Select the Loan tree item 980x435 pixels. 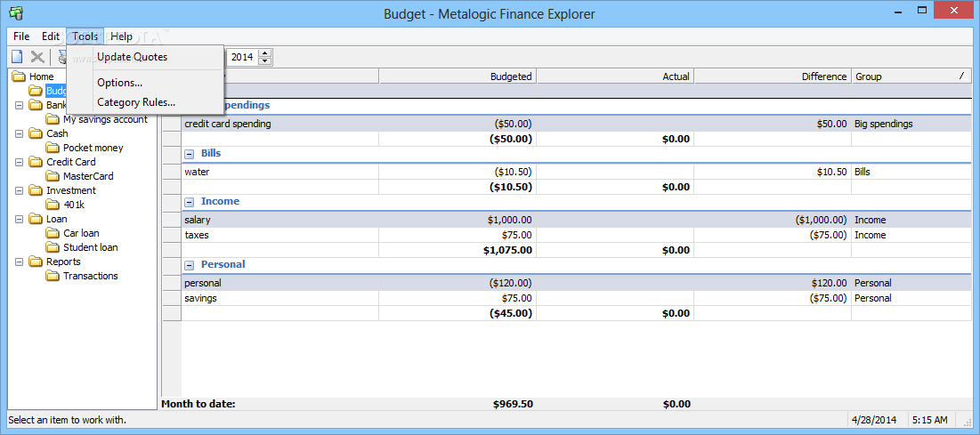point(56,219)
